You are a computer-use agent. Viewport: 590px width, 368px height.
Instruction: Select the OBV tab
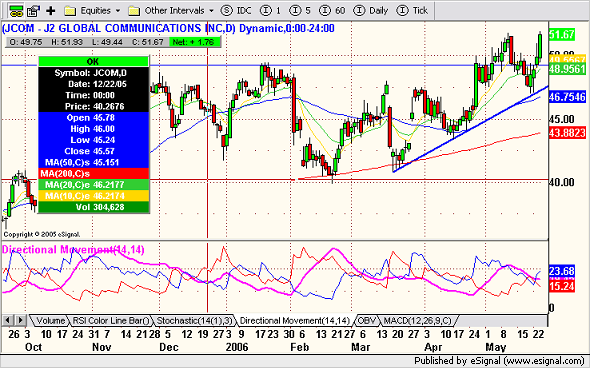point(366,321)
